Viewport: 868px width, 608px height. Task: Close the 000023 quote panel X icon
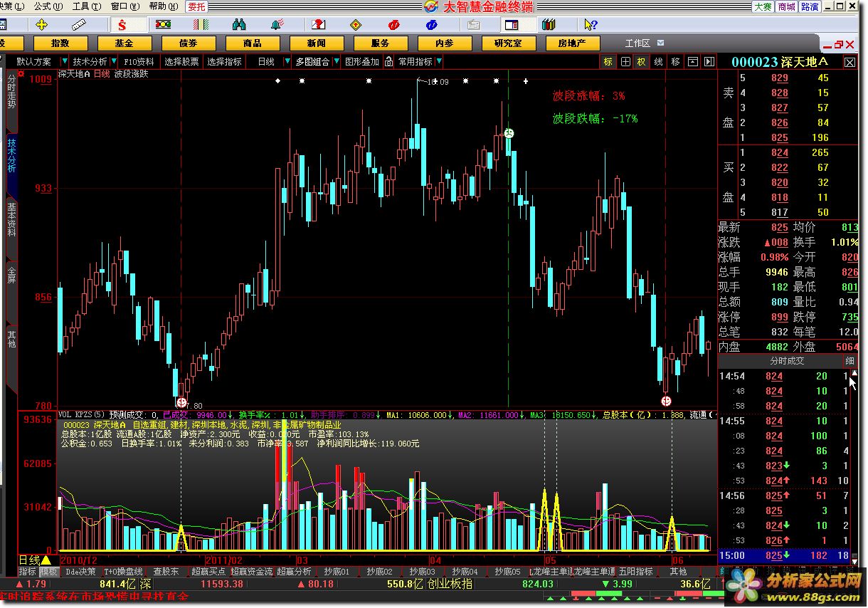[x=850, y=63]
